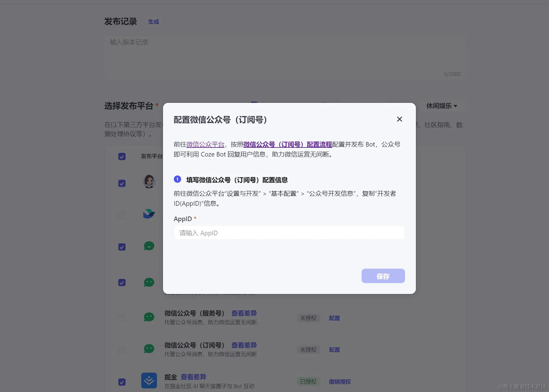
Task: Toggle the header 发布平台 select-all checkbox
Action: pyautogui.click(x=122, y=156)
